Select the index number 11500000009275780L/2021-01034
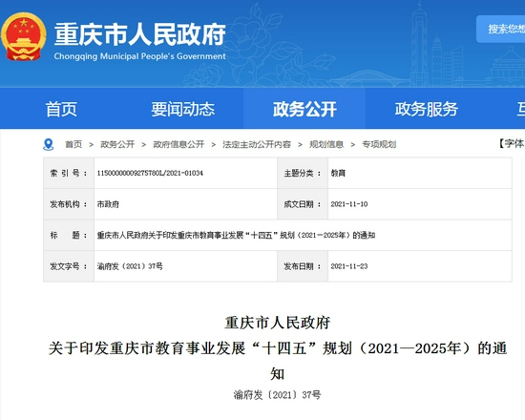This screenshot has height=420, width=525. [x=150, y=173]
